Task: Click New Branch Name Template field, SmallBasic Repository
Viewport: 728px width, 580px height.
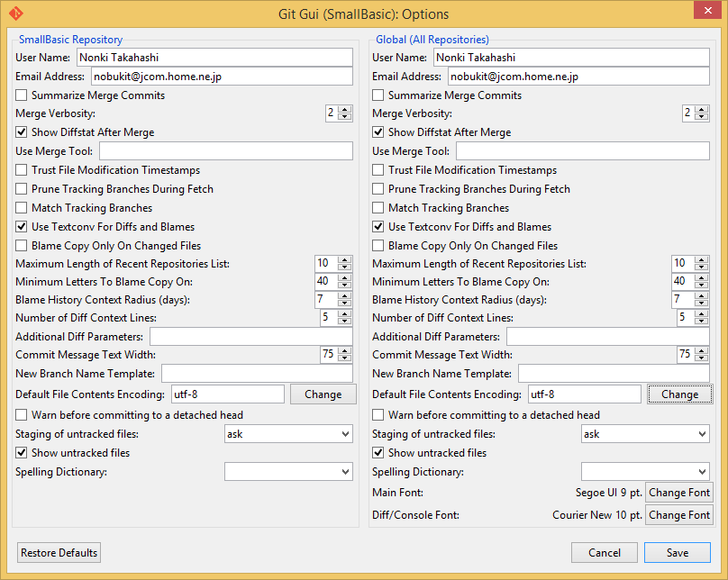Action: pyautogui.click(x=257, y=374)
